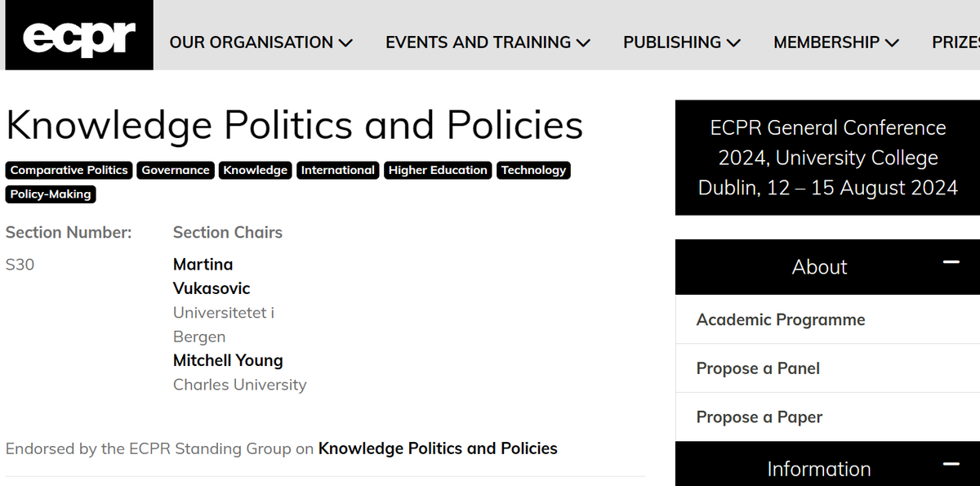Click the Information section header

(x=827, y=464)
